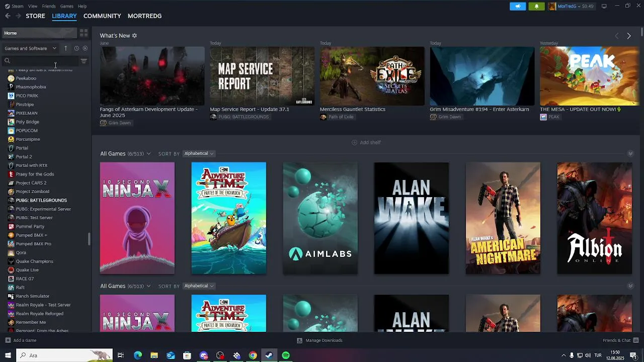Click the Add a Game plus icon
The height and width of the screenshot is (362, 644).
coord(8,340)
